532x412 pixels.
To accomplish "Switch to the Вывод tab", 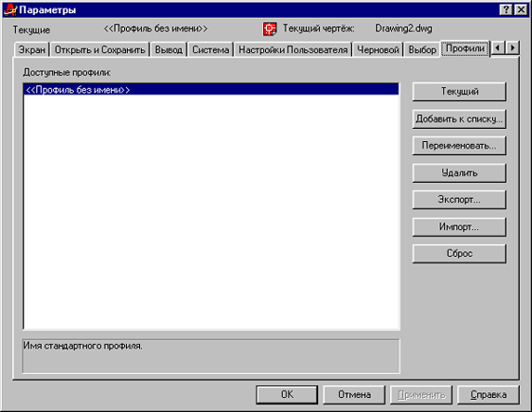I will (169, 50).
